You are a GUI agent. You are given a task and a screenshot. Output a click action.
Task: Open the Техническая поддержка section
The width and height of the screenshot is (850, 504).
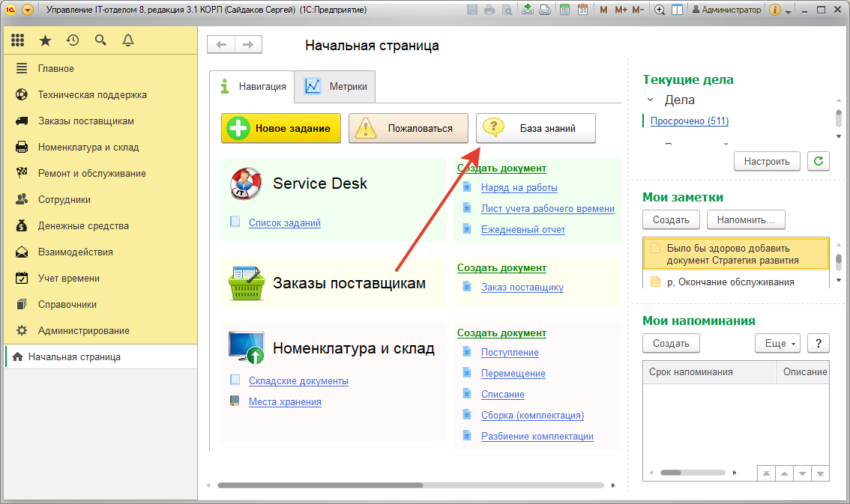(101, 95)
